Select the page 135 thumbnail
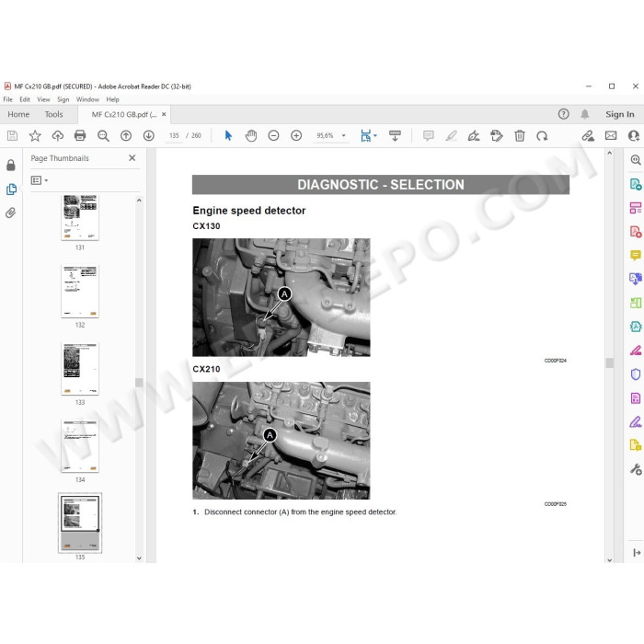Image resolution: width=644 pixels, height=644 pixels. coord(80,523)
